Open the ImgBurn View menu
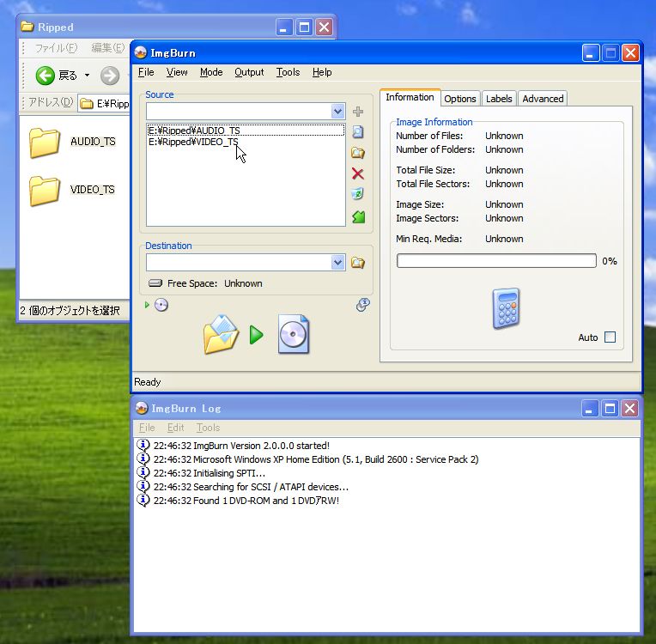 (x=177, y=72)
